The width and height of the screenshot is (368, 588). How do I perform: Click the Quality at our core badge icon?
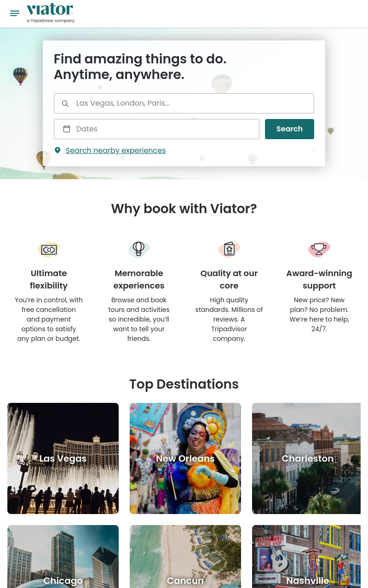click(229, 249)
